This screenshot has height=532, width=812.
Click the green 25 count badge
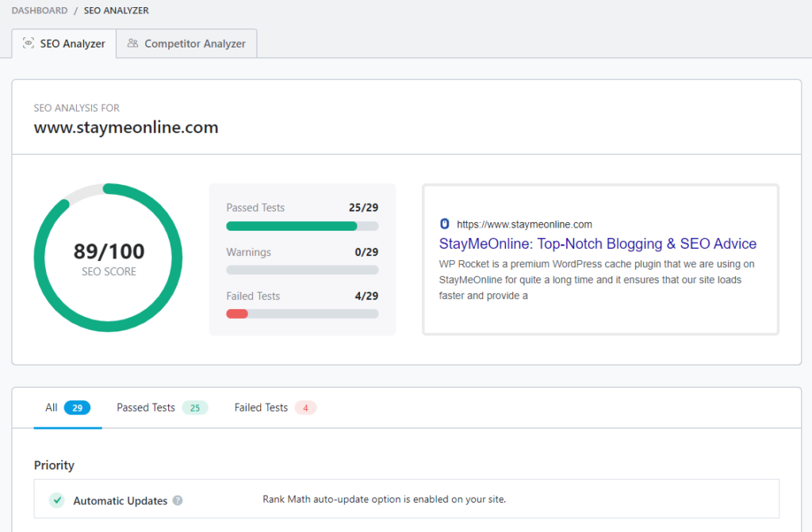(x=195, y=408)
